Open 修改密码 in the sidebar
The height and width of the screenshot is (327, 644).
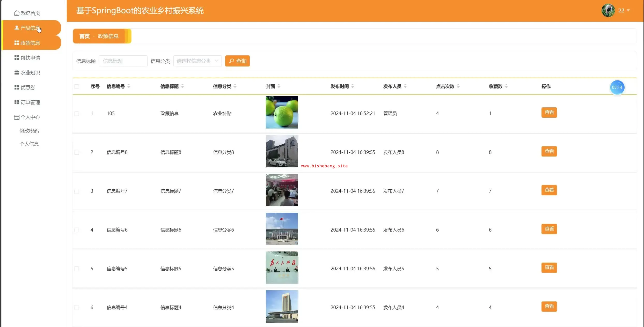[x=29, y=131]
